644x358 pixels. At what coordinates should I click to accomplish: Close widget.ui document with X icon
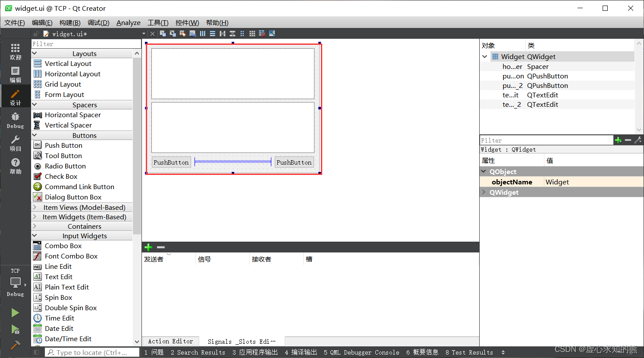[x=152, y=34]
